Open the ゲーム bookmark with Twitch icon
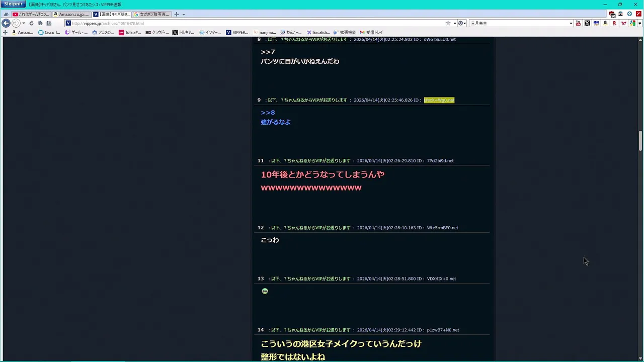The width and height of the screenshot is (644, 362). (x=76, y=32)
